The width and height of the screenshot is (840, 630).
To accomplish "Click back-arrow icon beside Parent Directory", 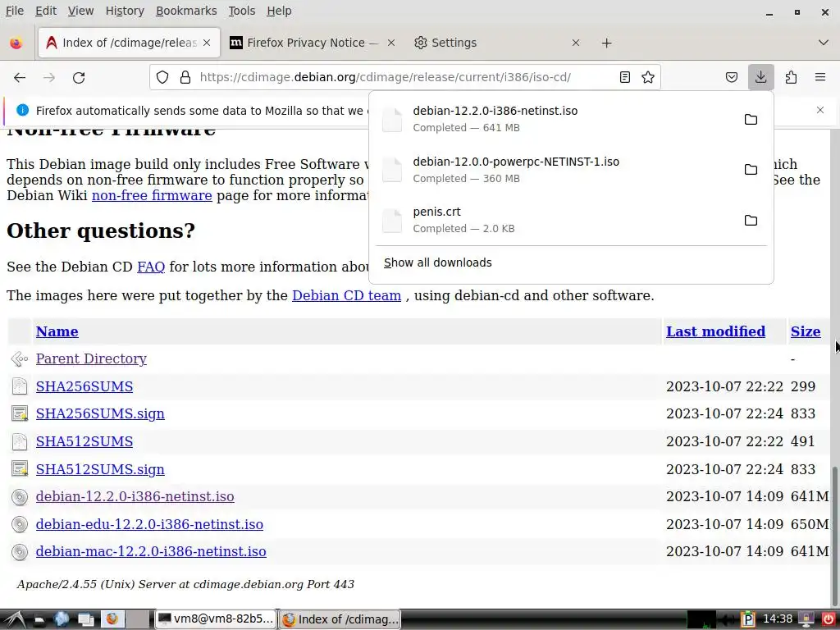I will pyautogui.click(x=20, y=359).
